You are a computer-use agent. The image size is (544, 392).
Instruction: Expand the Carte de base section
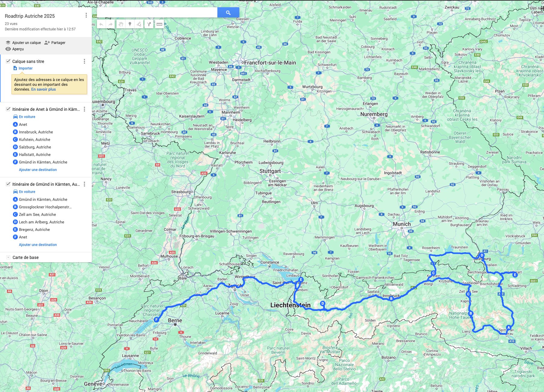point(8,257)
